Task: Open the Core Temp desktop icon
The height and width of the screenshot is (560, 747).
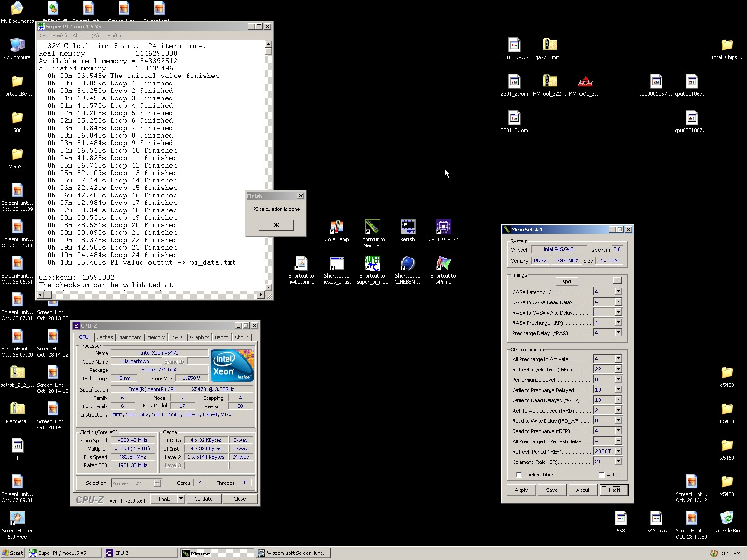Action: [337, 231]
